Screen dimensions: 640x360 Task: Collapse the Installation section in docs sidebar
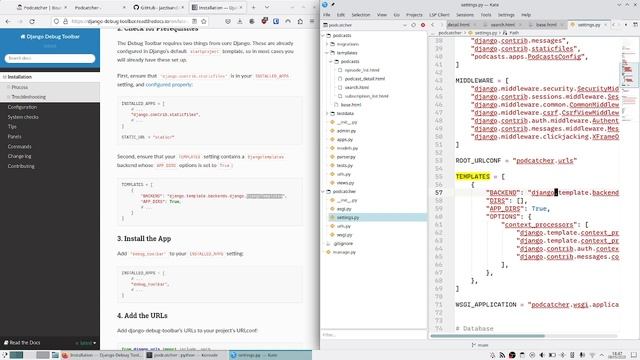pos(4,77)
